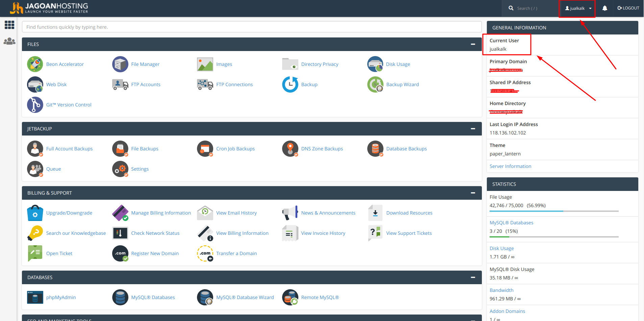This screenshot has height=321, width=644.
Task: Click the Open Ticket link
Action: (x=59, y=253)
